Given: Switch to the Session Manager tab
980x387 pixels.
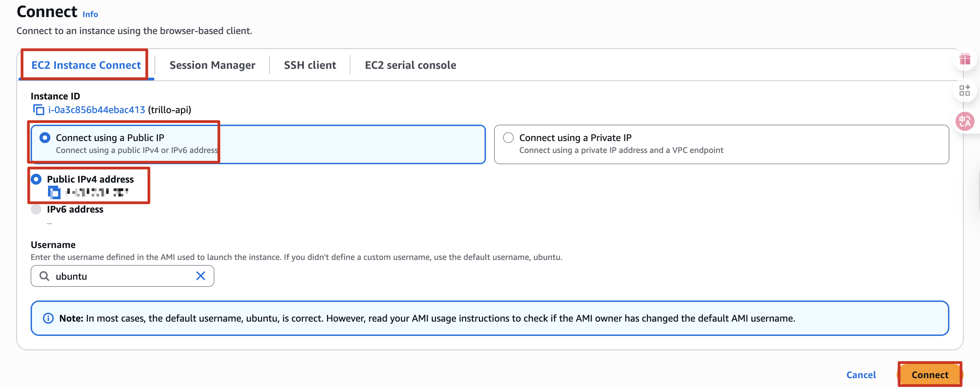Looking at the screenshot, I should (x=212, y=65).
